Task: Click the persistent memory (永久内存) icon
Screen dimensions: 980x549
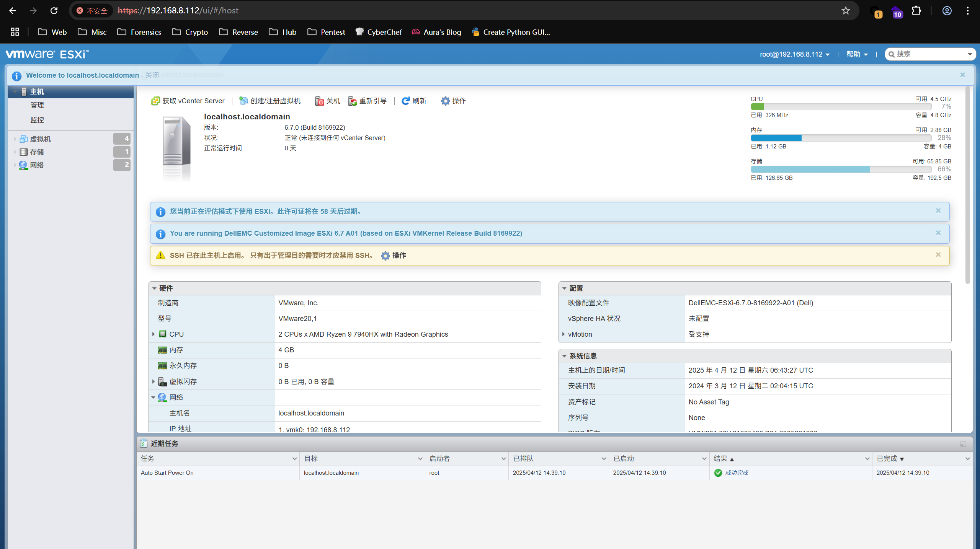Action: coord(163,366)
